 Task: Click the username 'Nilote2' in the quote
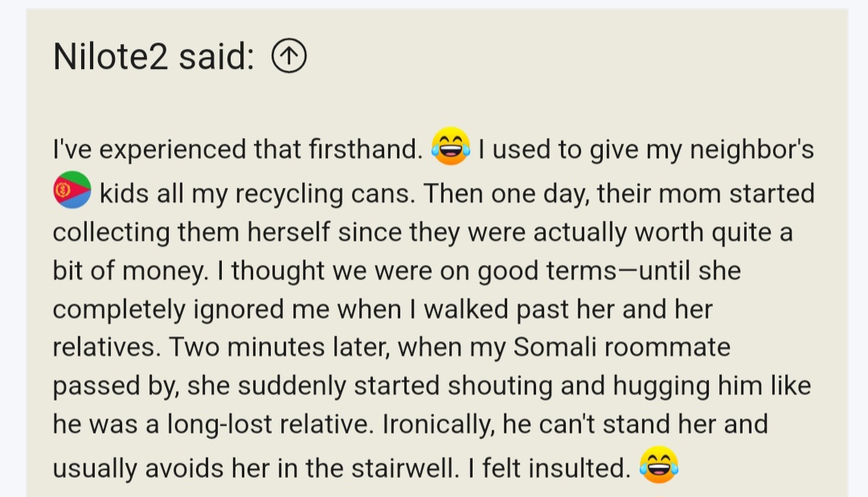111,57
